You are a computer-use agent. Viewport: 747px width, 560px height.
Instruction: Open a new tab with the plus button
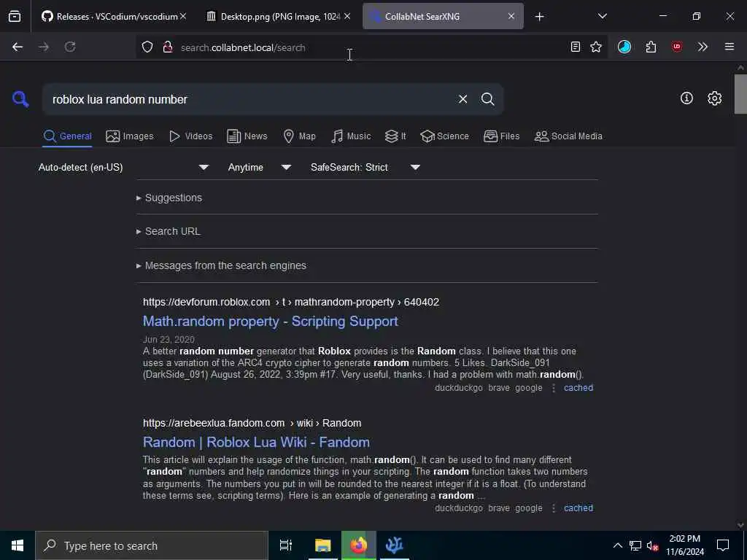click(539, 17)
